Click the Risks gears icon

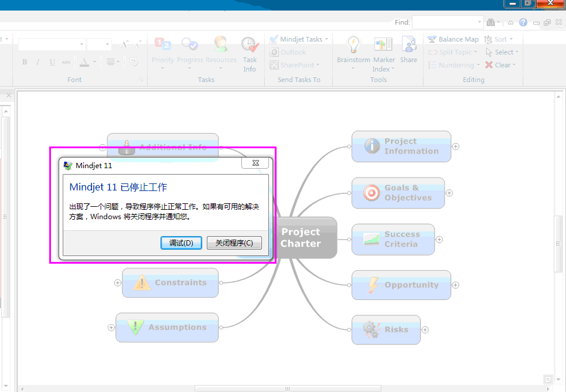pyautogui.click(x=371, y=329)
